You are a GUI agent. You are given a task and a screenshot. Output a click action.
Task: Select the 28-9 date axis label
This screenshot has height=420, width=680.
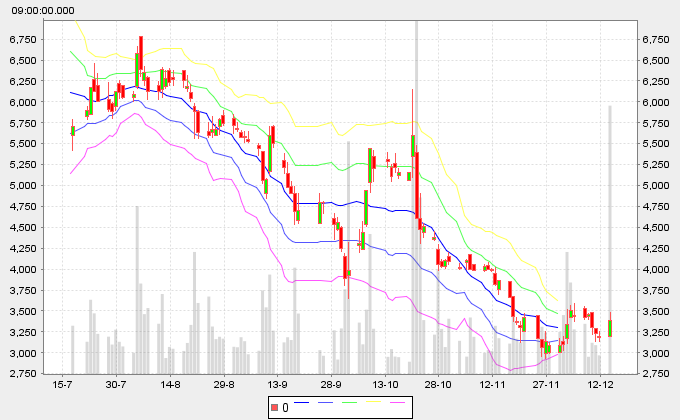[x=331, y=383]
